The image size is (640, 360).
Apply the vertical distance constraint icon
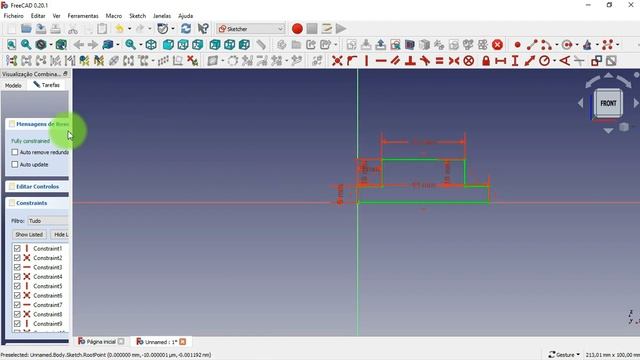[515, 61]
